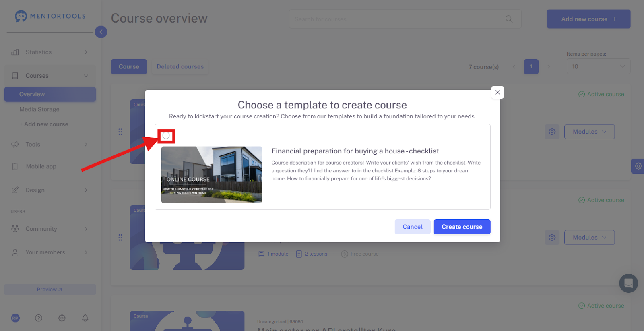This screenshot has width=644, height=331.
Task: Go to Courses Overview
Action: (x=50, y=94)
